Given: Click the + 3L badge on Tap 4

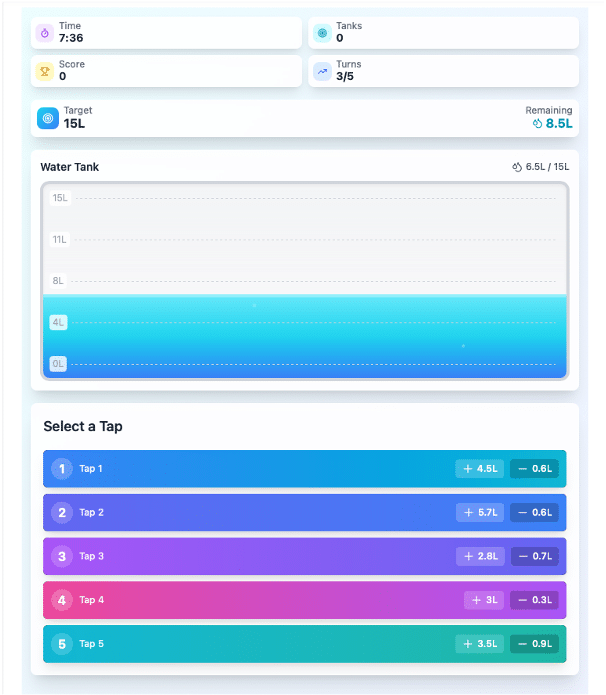Looking at the screenshot, I should (484, 600).
